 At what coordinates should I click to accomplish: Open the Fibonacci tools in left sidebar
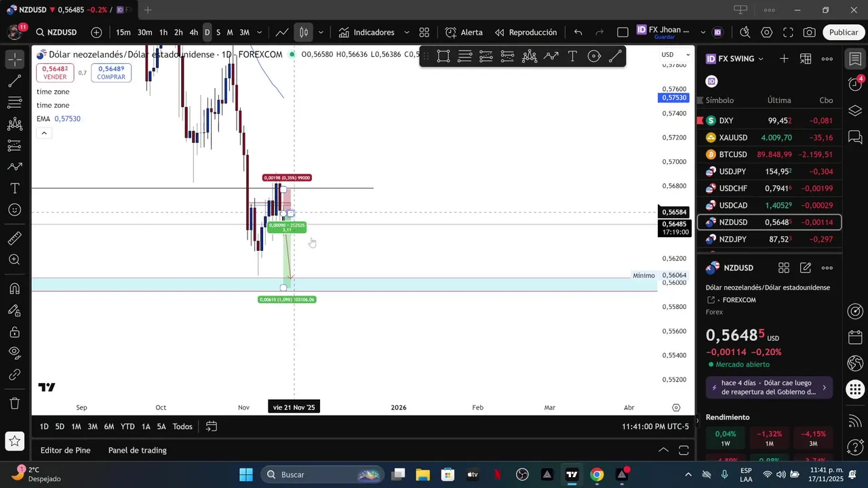pyautogui.click(x=14, y=102)
